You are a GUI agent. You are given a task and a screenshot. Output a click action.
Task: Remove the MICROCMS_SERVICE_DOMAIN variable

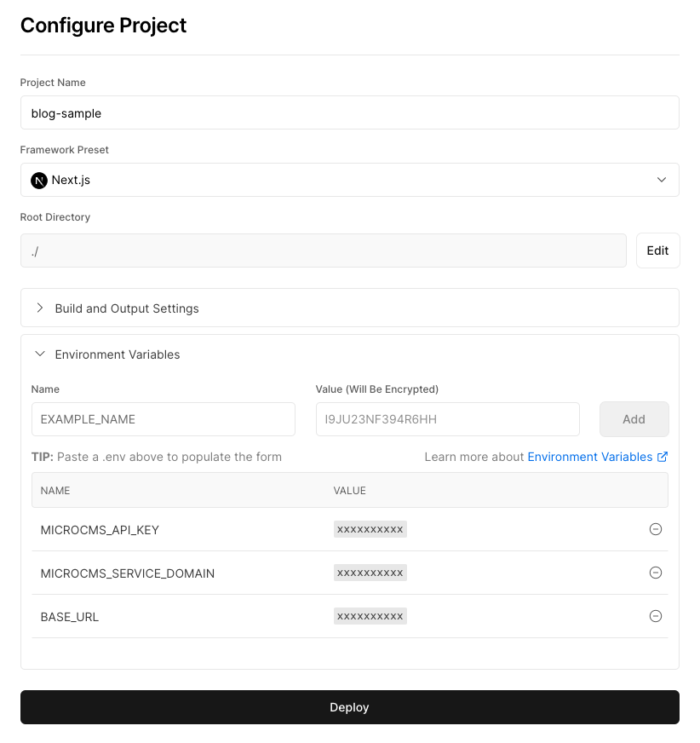point(656,573)
